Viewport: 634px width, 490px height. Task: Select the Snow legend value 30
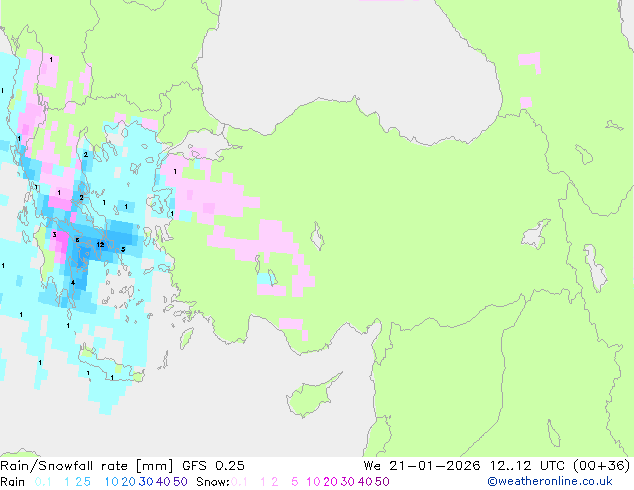point(348,482)
